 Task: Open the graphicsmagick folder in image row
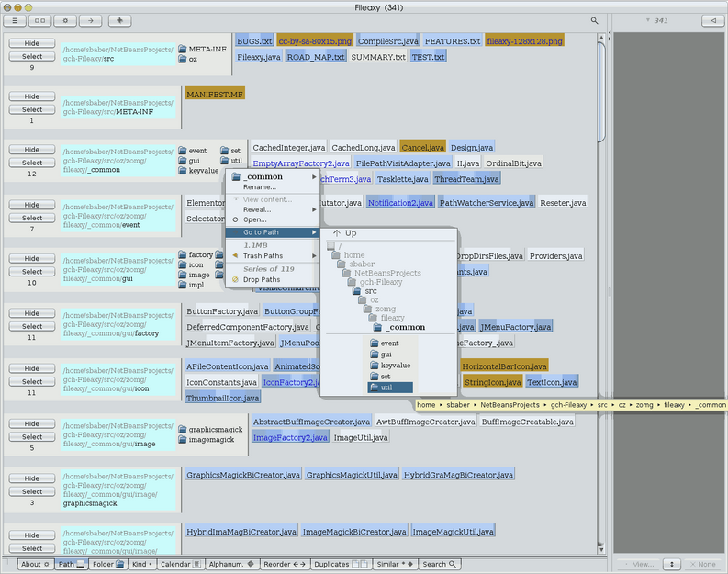(x=211, y=429)
